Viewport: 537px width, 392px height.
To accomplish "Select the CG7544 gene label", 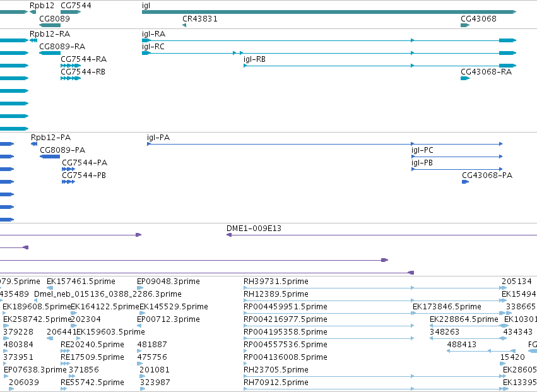I will [x=76, y=6].
